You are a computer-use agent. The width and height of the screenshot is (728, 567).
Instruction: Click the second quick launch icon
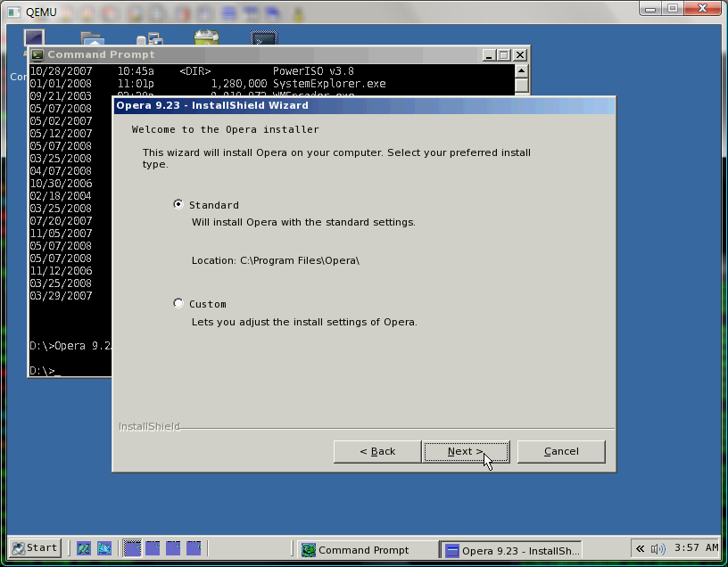104,548
